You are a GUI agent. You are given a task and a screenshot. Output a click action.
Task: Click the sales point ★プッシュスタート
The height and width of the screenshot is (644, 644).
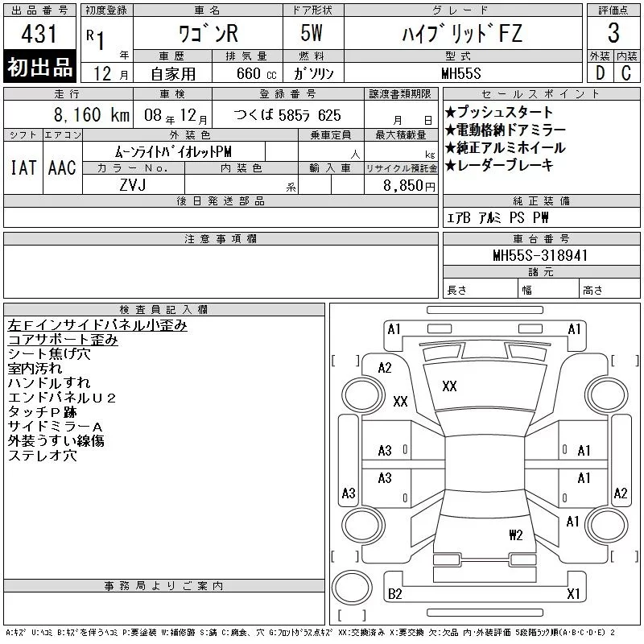(498, 112)
